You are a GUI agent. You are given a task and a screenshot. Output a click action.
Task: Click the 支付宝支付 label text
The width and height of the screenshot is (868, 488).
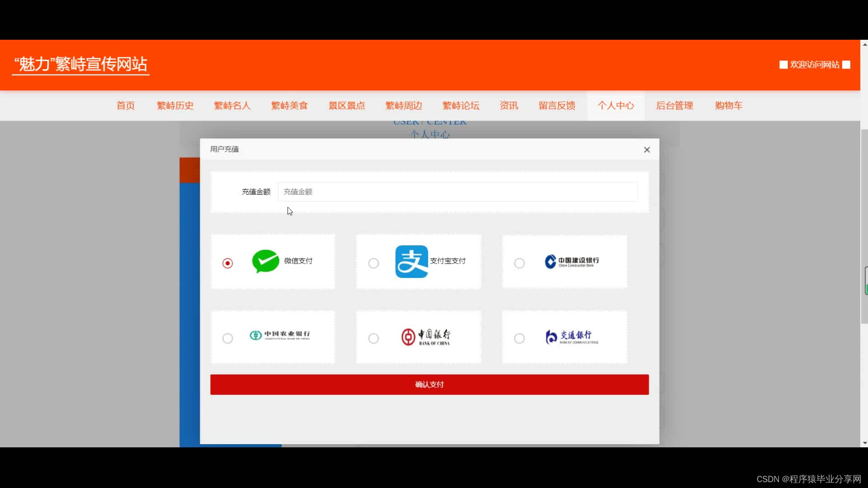[448, 261]
